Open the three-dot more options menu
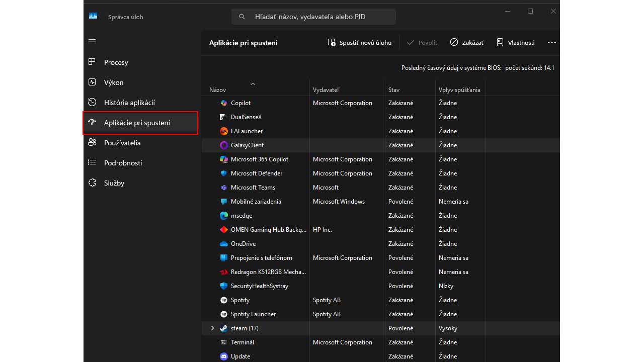This screenshot has height=362, width=644. point(552,43)
